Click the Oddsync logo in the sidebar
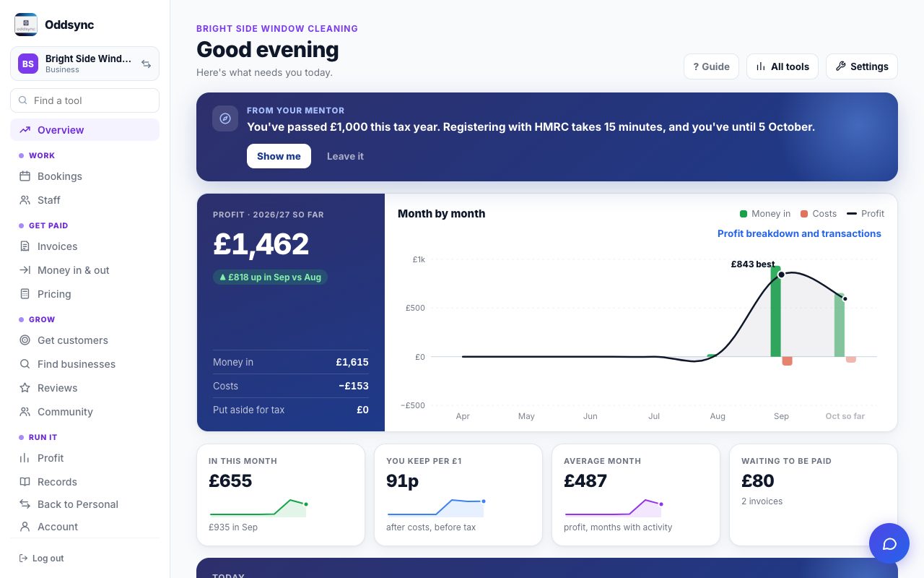This screenshot has width=924, height=578. click(26, 25)
